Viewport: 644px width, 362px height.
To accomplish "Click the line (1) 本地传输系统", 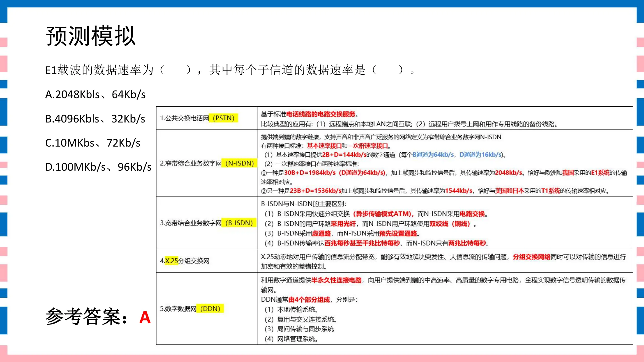I will [x=292, y=310].
